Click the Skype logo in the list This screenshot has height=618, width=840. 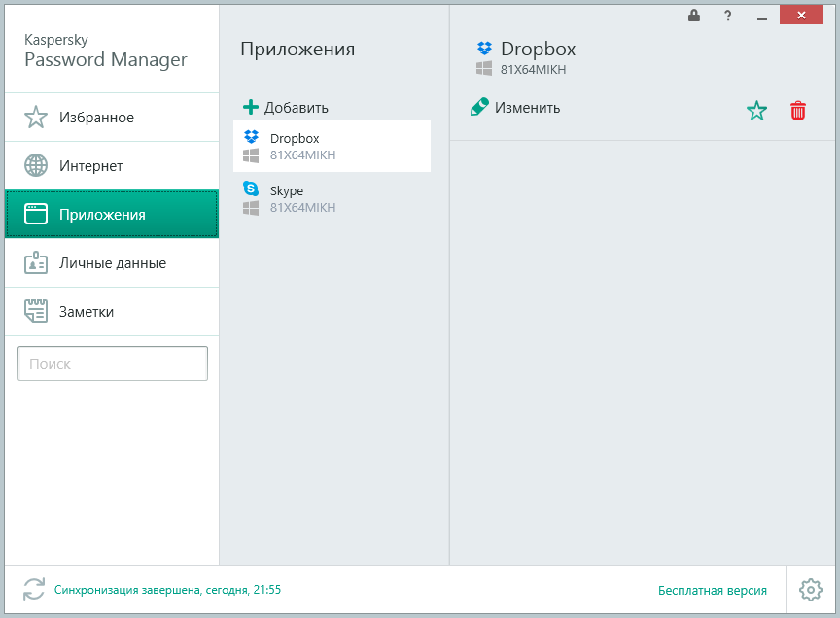click(251, 189)
